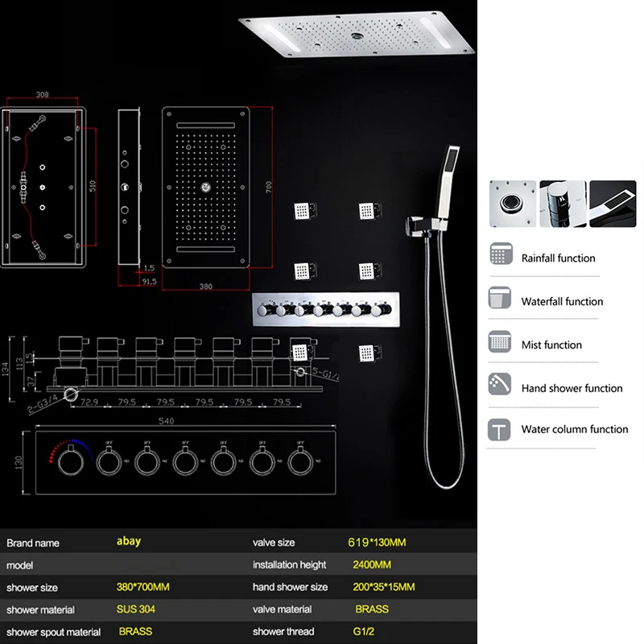
Task: Select the "installation height" row label
Action: tap(289, 565)
